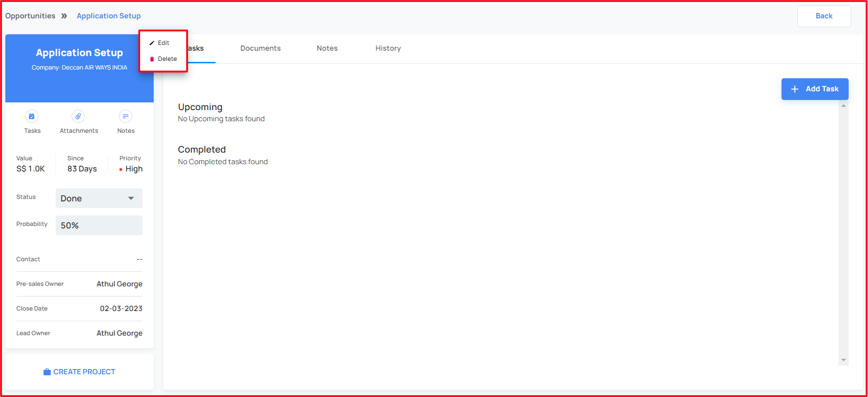Viewport: 868px width, 397px height.
Task: Click the Application Setup breadcrumb link
Action: tap(109, 16)
